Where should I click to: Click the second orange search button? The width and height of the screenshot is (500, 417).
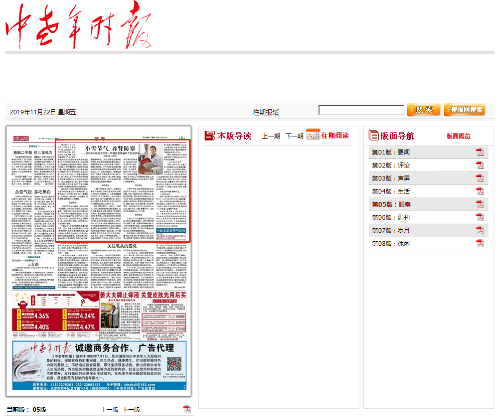pyautogui.click(x=464, y=110)
